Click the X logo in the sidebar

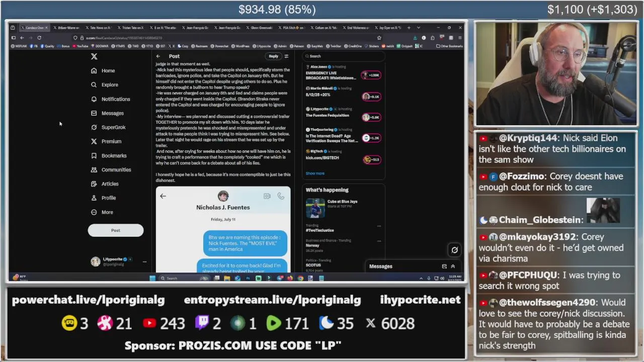(94, 57)
